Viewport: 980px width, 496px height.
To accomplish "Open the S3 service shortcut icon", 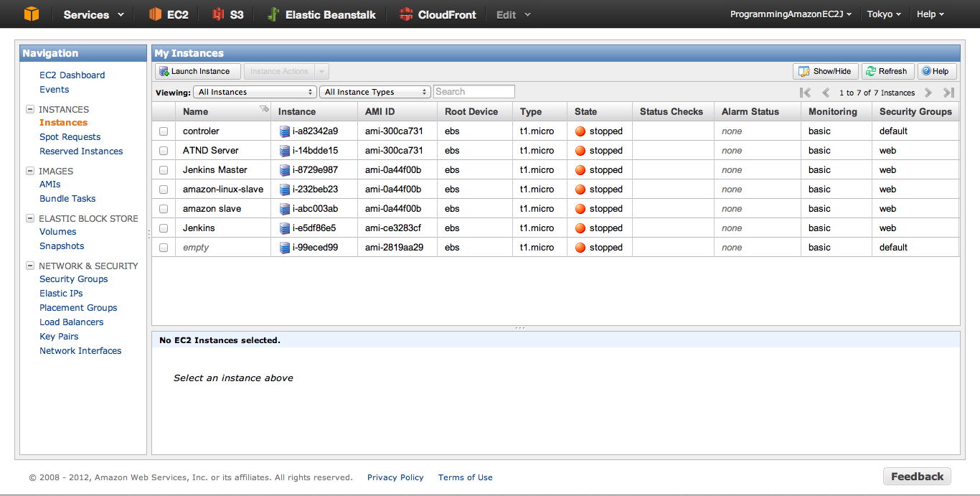I will click(218, 14).
